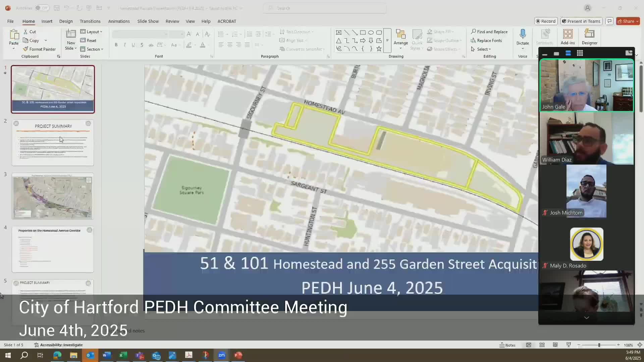644x362 pixels.
Task: Open Zoom from the taskbar
Action: [222, 355]
